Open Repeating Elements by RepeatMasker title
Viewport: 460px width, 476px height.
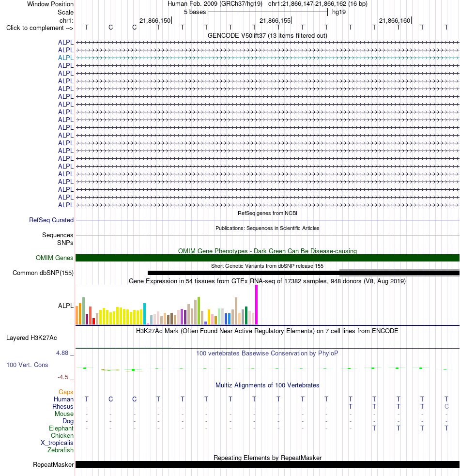click(x=267, y=458)
